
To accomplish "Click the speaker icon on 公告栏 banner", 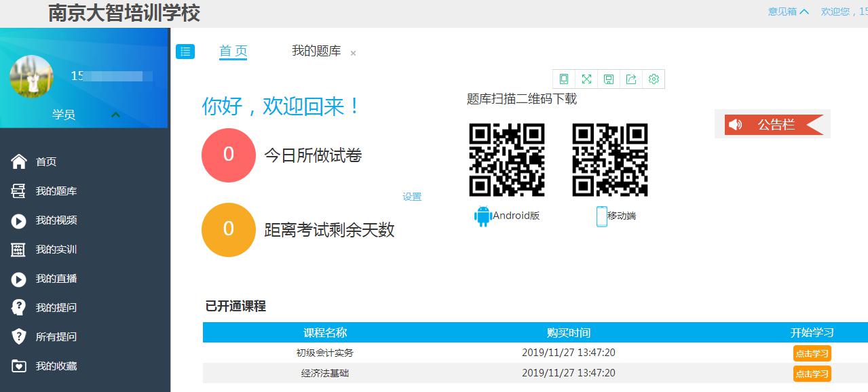I will (736, 125).
